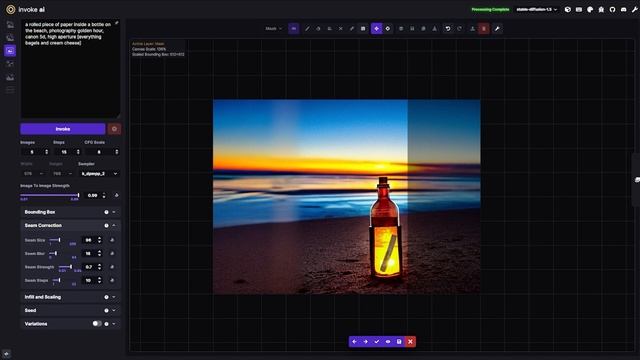Click the Seam Strength slider handle
This screenshot has width=640, height=360.
tap(71, 267)
